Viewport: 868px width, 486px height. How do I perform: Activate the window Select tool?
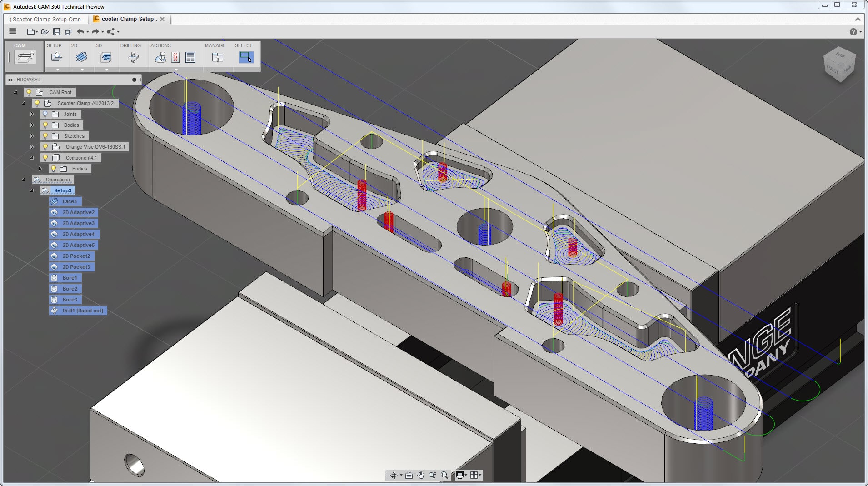click(x=246, y=57)
